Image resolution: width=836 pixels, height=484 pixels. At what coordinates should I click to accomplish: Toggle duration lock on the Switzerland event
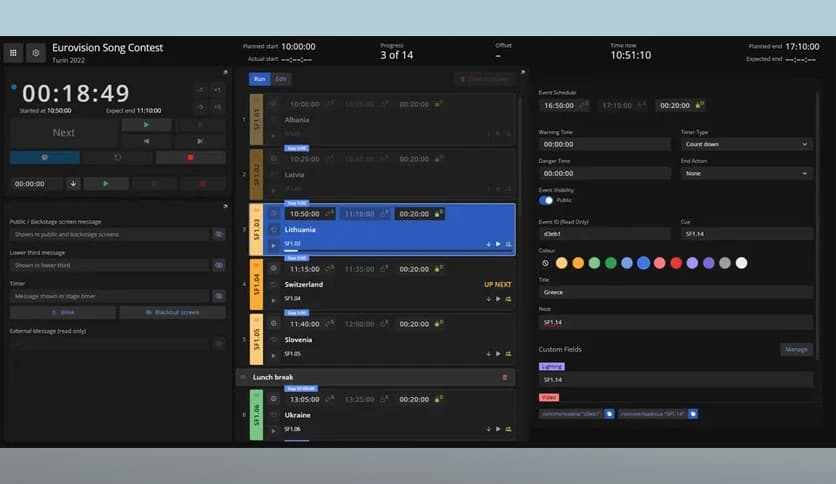438,269
